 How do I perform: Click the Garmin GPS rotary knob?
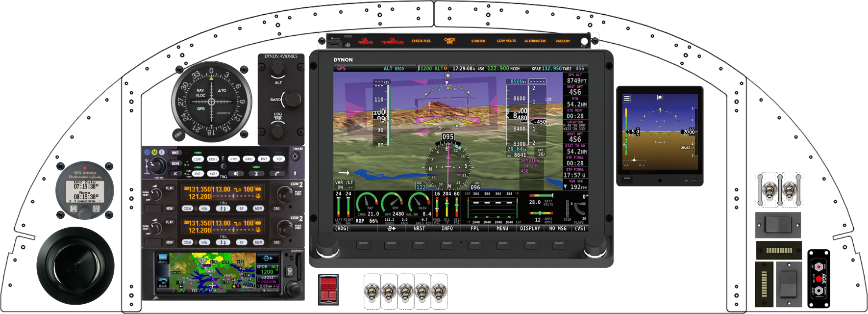[x=294, y=288]
